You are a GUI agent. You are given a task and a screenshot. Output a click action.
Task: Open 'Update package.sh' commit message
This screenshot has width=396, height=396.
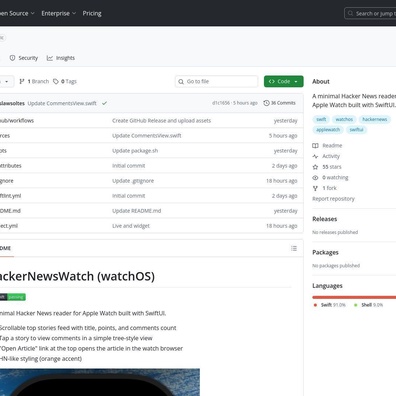[x=135, y=151]
